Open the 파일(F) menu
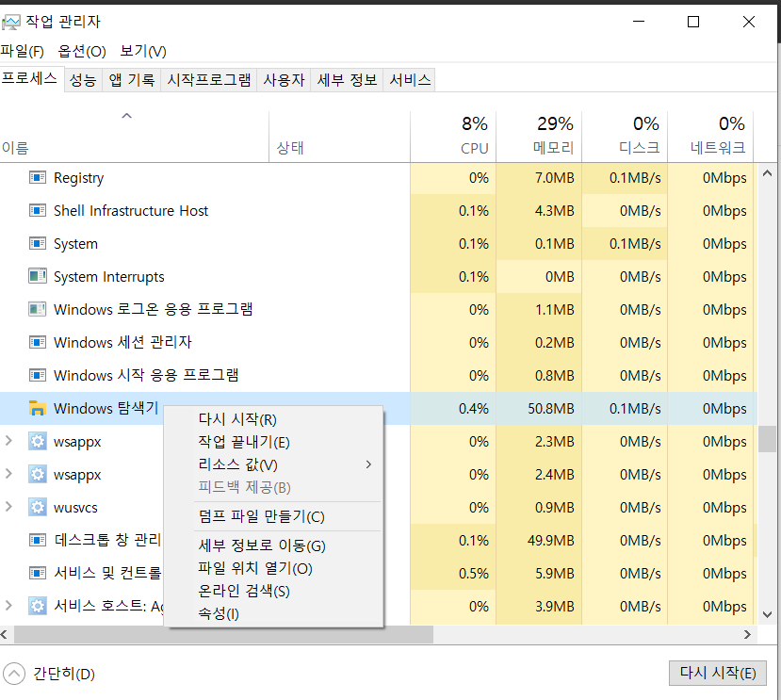This screenshot has width=781, height=700. coord(22,51)
